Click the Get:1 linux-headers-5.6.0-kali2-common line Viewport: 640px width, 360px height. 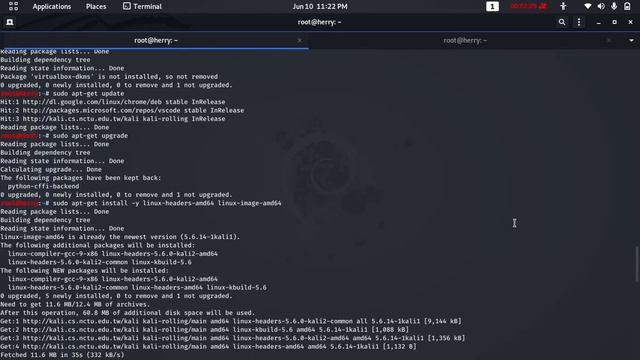click(x=231, y=321)
